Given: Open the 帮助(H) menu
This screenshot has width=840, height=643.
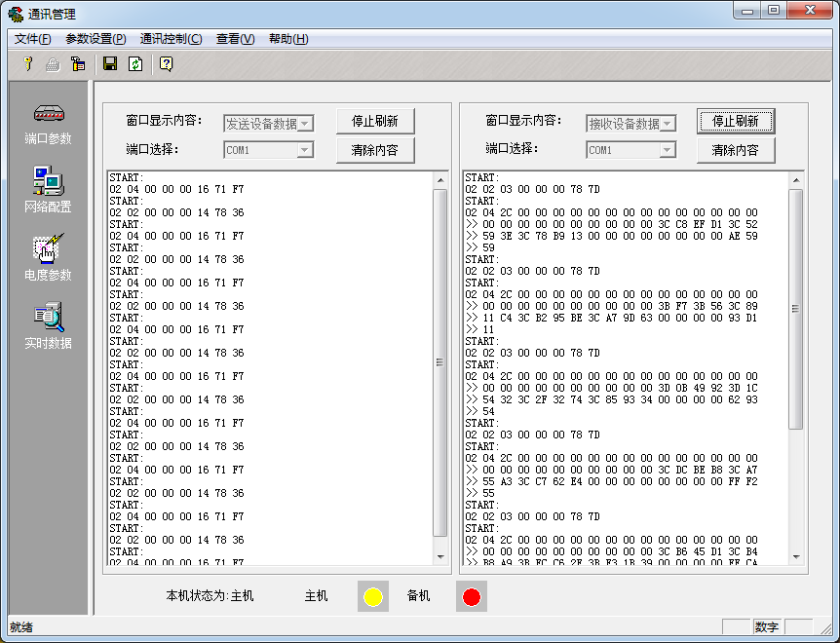Looking at the screenshot, I should coord(288,39).
